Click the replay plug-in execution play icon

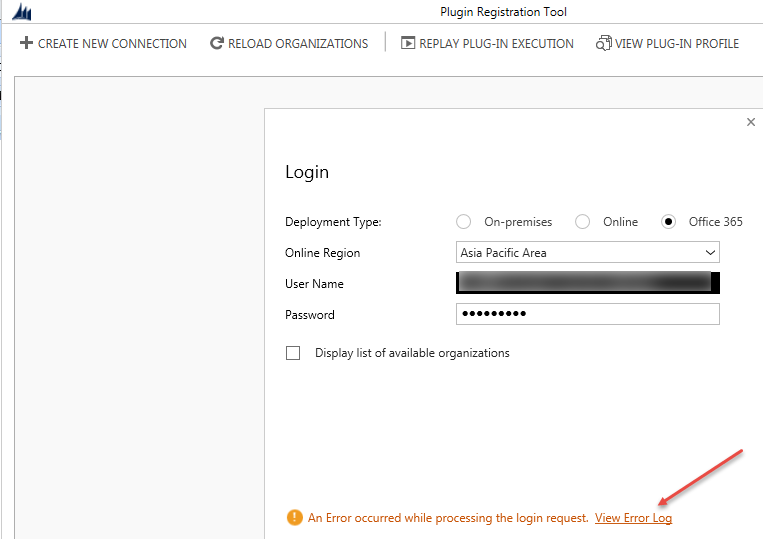408,43
